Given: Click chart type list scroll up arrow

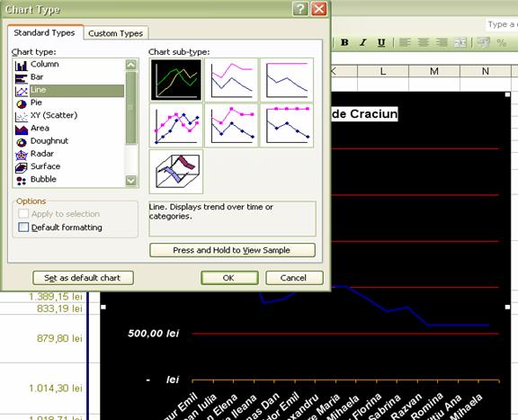Looking at the screenshot, I should [130, 65].
